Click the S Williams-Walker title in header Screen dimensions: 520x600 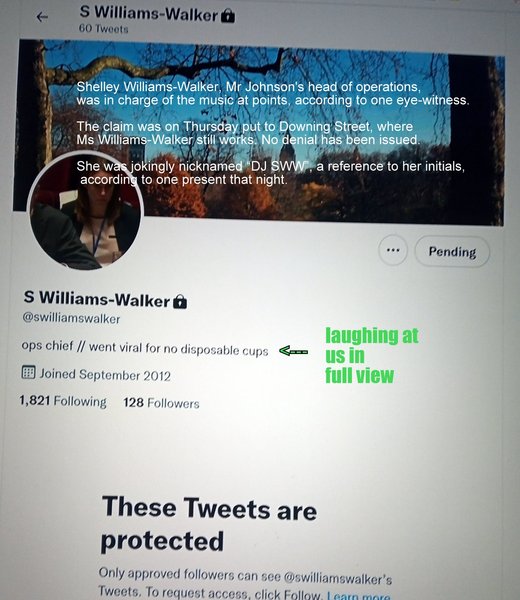coord(149,13)
